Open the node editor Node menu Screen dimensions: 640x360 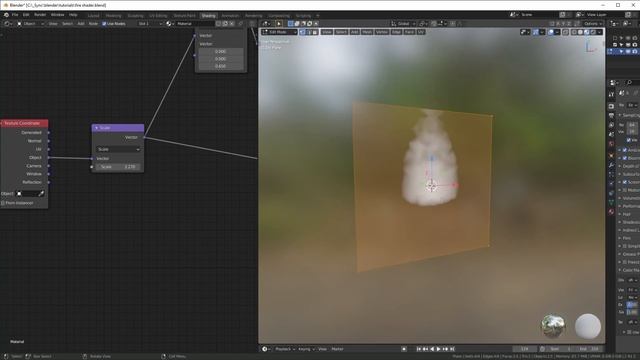pyautogui.click(x=93, y=24)
